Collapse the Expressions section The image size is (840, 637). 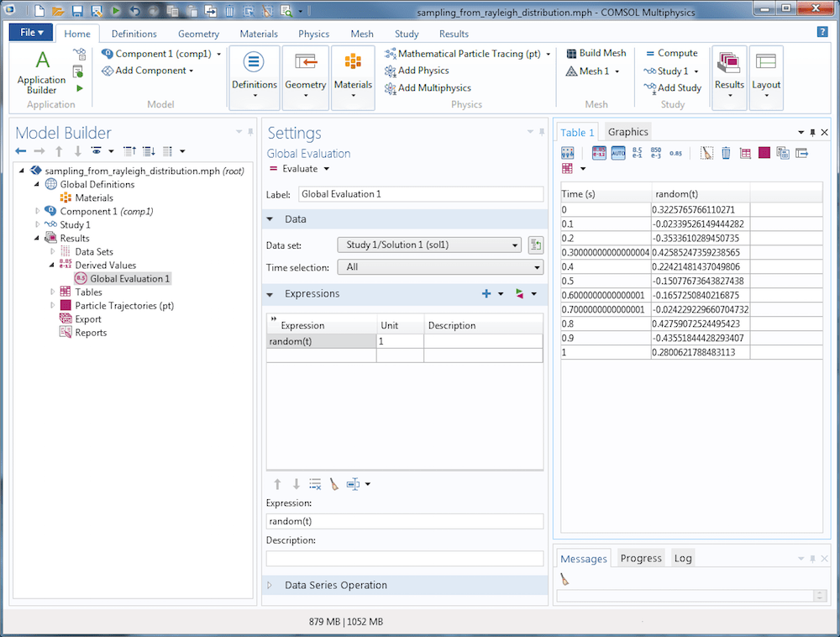pyautogui.click(x=270, y=294)
